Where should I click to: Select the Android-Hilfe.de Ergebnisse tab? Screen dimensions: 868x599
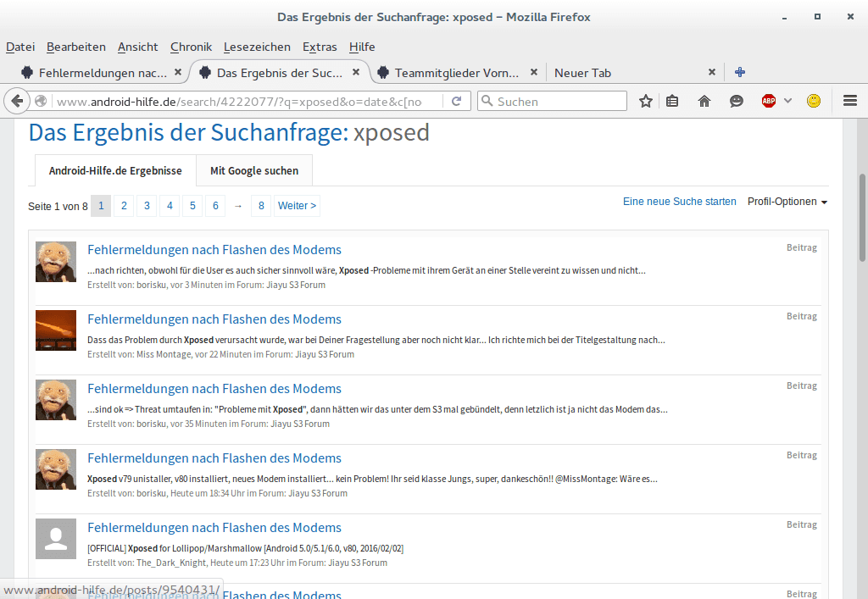pos(115,171)
